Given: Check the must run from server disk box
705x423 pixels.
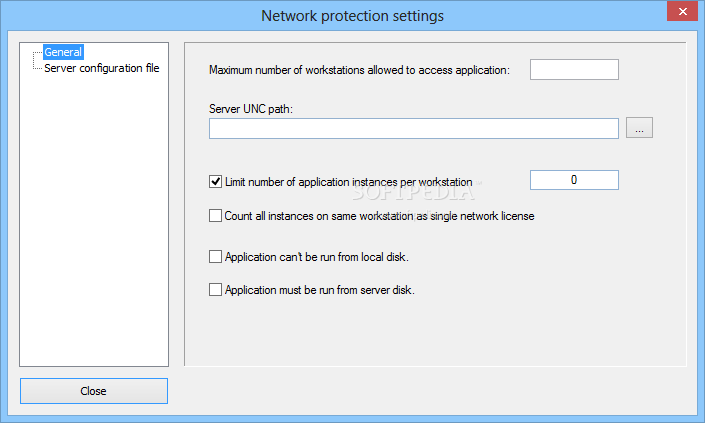Looking at the screenshot, I should [x=215, y=289].
